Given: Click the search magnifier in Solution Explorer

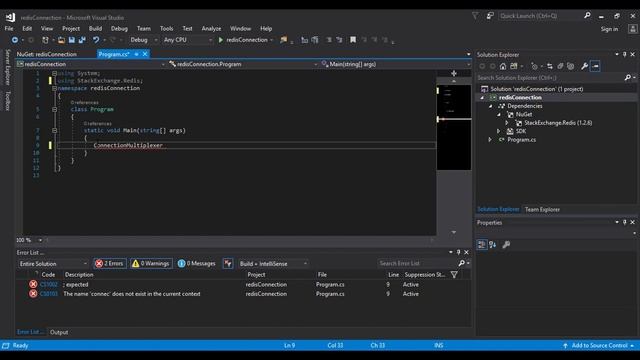Looking at the screenshot, I should [x=628, y=78].
